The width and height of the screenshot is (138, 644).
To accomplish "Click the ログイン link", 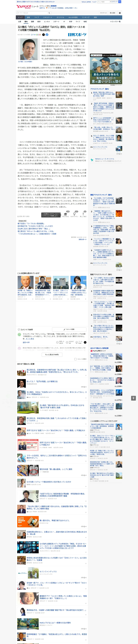I will pos(42,8).
